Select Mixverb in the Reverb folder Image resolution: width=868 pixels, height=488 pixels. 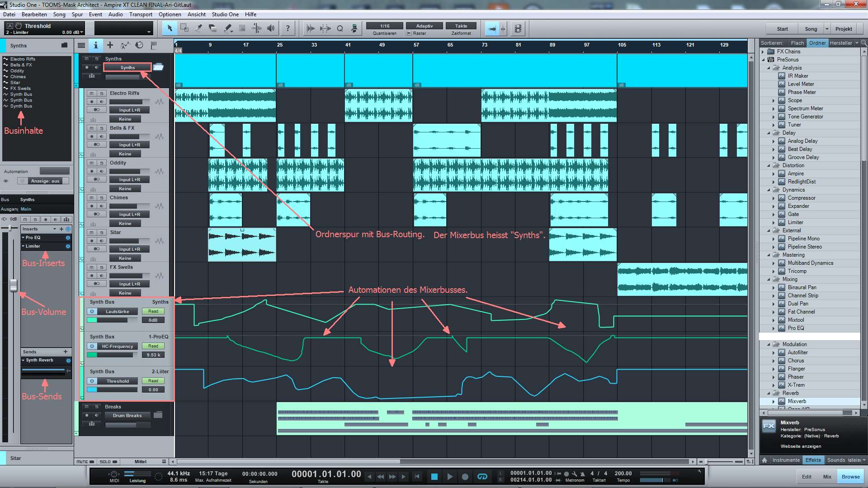[x=797, y=401]
